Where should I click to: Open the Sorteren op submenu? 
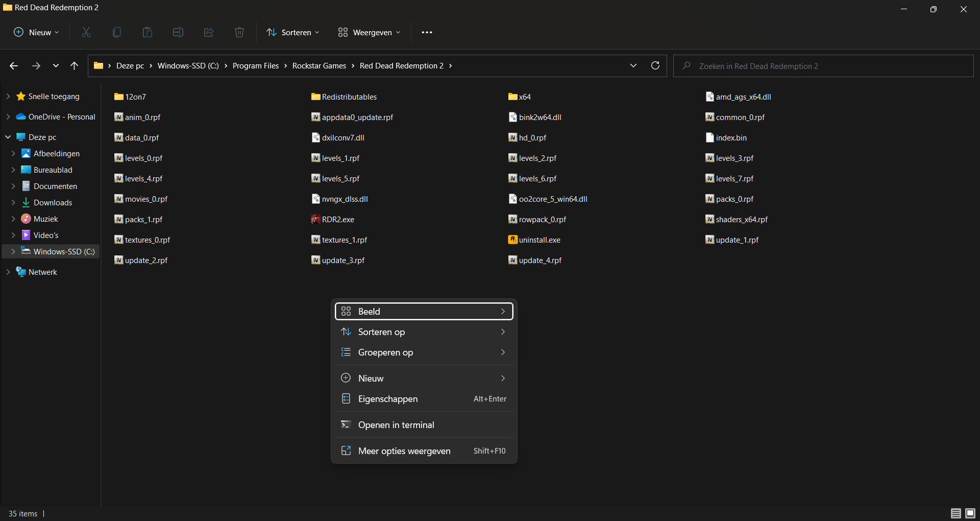[424, 331]
